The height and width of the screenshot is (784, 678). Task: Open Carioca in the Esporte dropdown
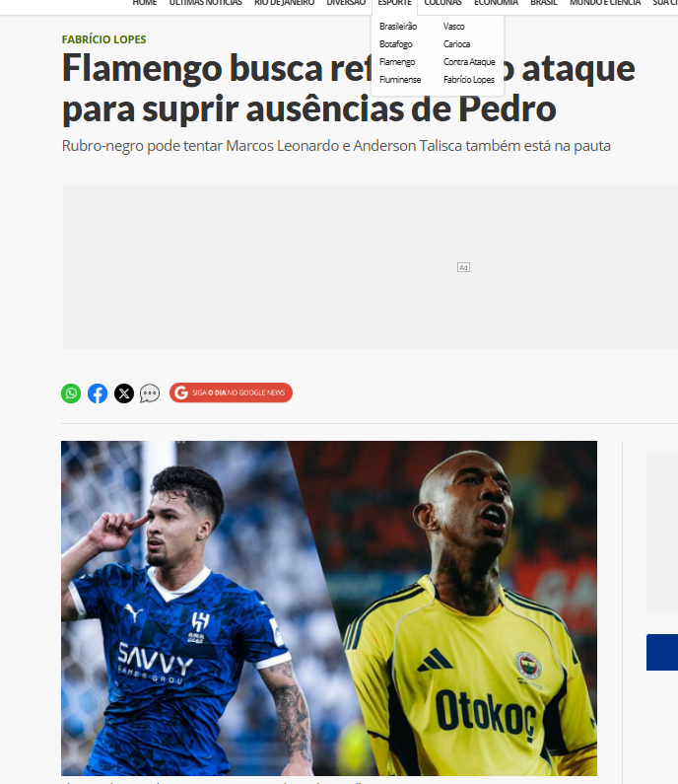coord(456,44)
